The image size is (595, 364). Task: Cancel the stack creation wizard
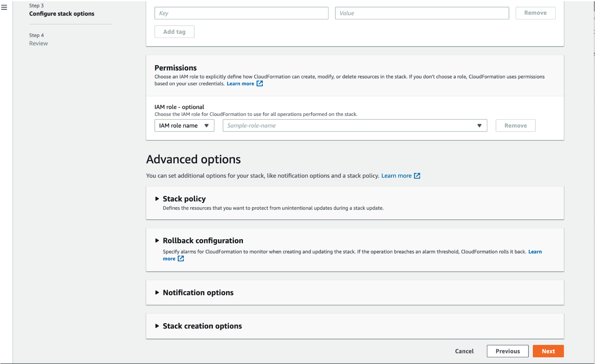click(x=464, y=351)
